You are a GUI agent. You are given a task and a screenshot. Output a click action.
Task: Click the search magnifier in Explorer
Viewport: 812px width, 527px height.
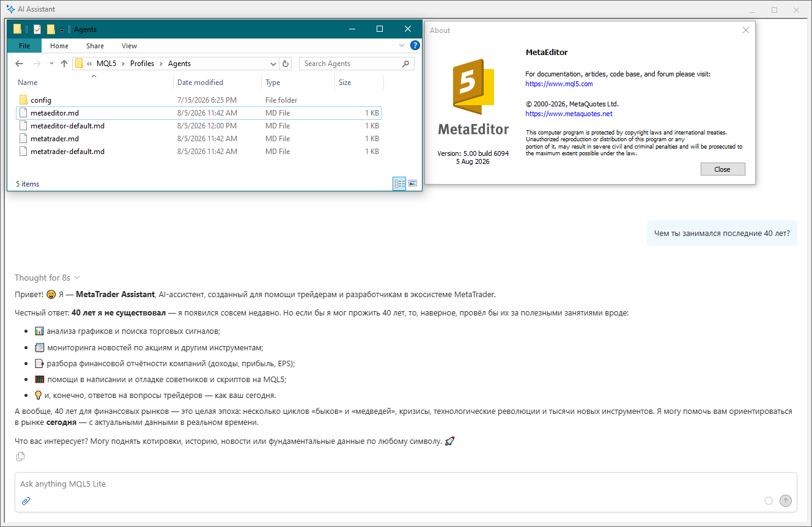coord(405,64)
